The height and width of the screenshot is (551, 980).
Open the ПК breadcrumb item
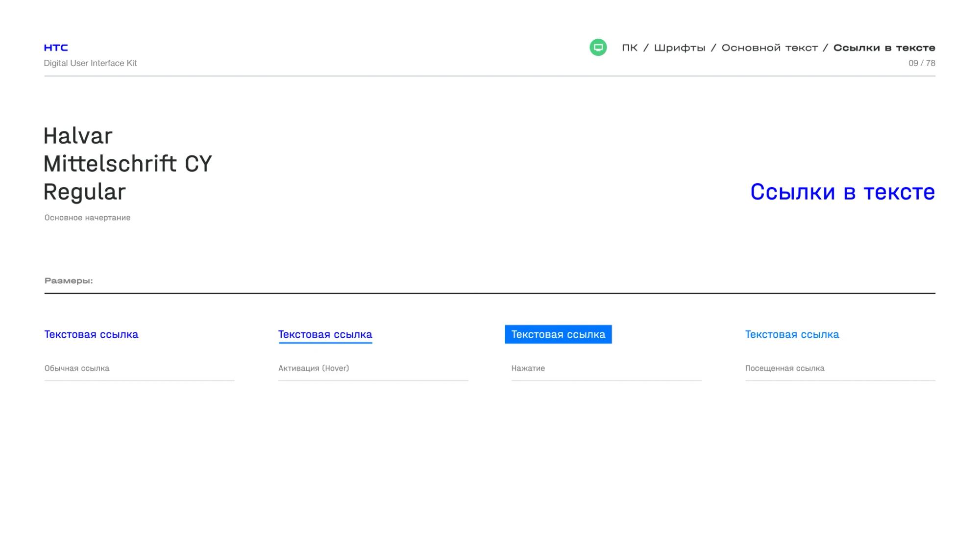[x=630, y=48]
